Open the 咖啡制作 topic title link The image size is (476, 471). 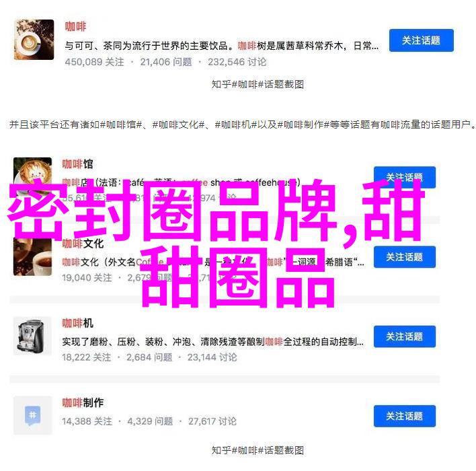click(83, 402)
